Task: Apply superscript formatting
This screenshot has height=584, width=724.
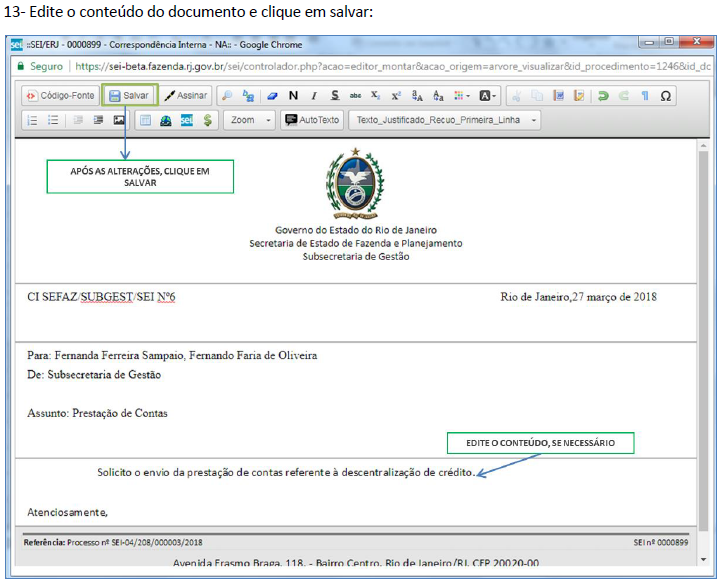Action: tap(396, 96)
